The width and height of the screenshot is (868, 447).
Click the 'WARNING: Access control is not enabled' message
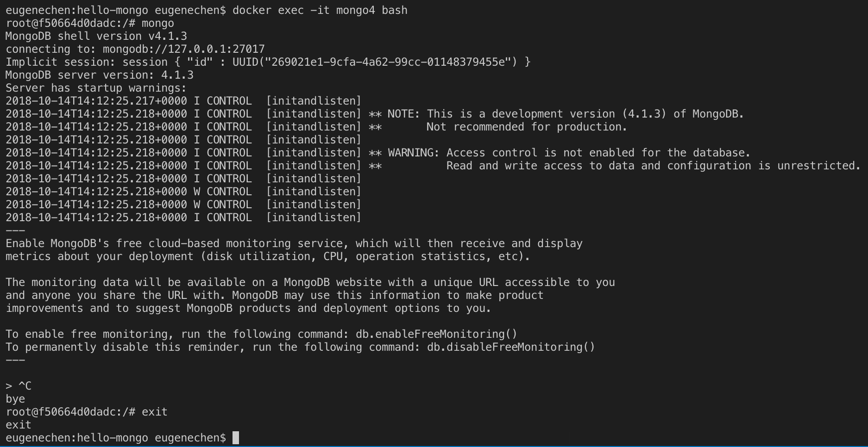(569, 153)
